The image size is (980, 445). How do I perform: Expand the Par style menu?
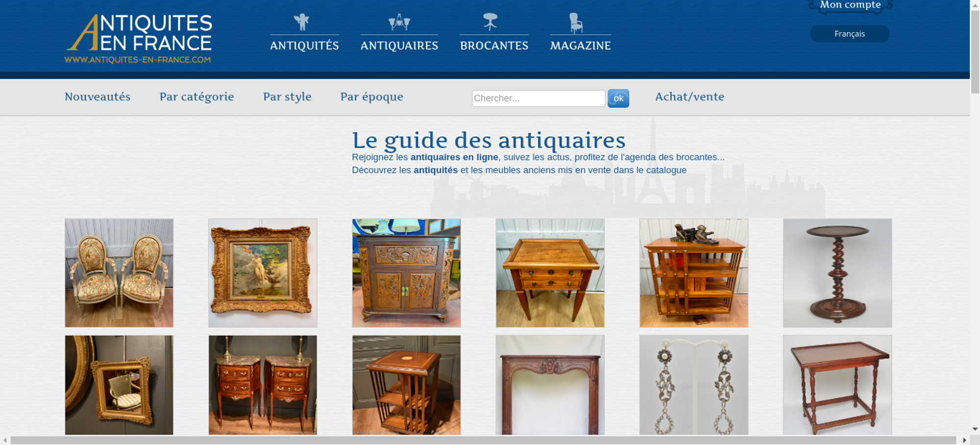287,97
